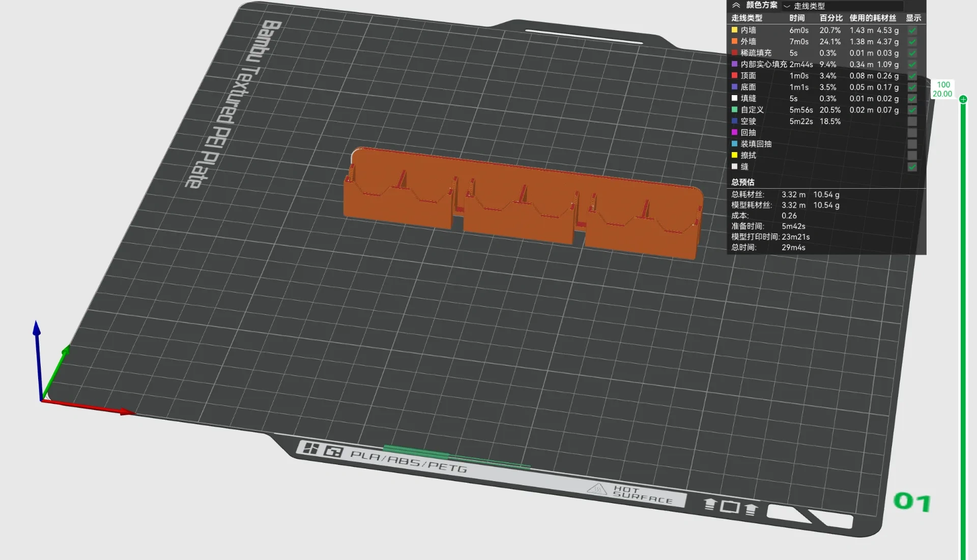Click the 总时间 value 29m4s
This screenshot has height=560, width=977.
(x=793, y=248)
